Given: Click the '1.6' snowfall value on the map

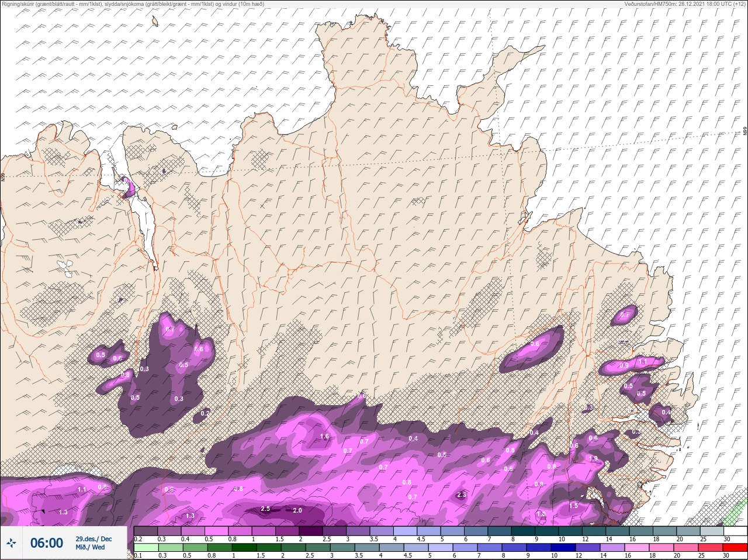Looking at the screenshot, I should [x=325, y=437].
